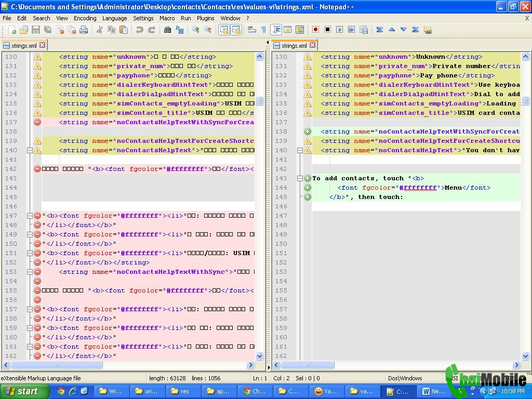Screen dimensions: 532x399
Task: Jump to last difference in compare
Action: coord(415,30)
